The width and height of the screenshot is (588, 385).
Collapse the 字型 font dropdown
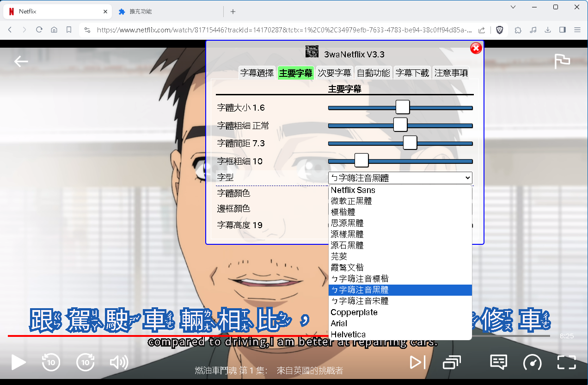point(400,178)
